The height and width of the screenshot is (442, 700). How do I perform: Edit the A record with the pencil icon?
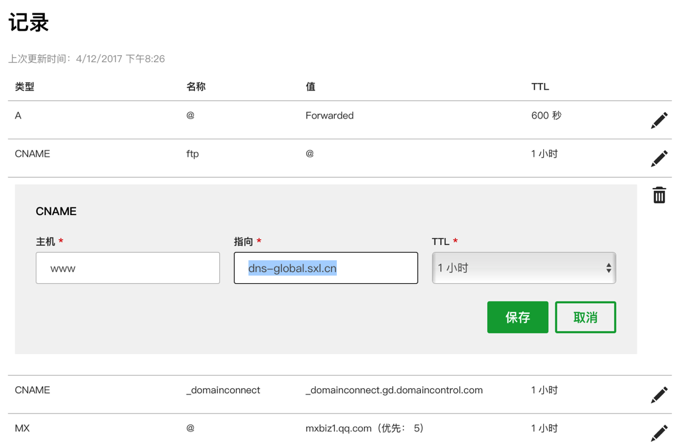659,120
